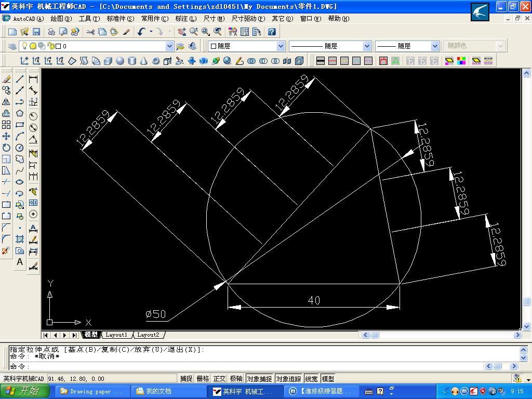The height and width of the screenshot is (399, 532).
Task: Toggle 正交 ortho mode in status bar
Action: coord(219,379)
